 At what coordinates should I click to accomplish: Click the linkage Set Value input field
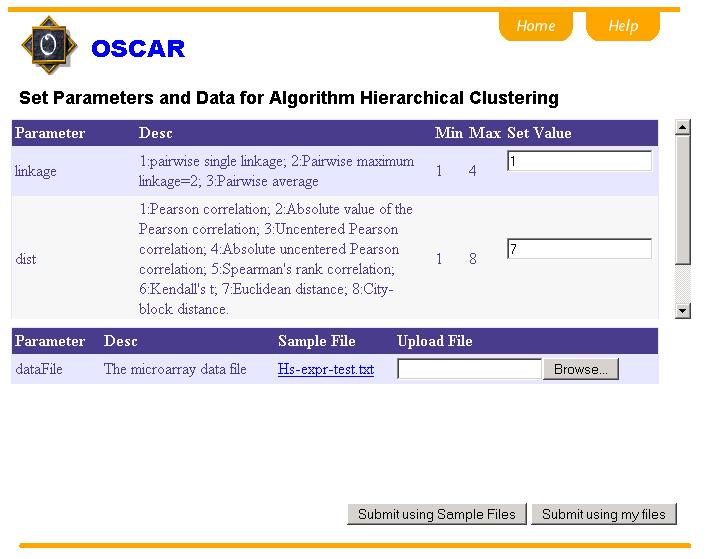(x=579, y=161)
